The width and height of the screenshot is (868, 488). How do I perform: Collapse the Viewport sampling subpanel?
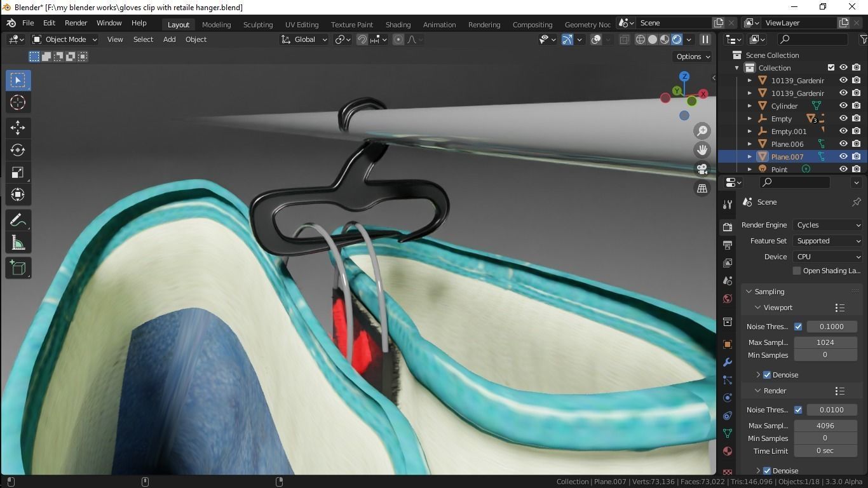coord(757,308)
